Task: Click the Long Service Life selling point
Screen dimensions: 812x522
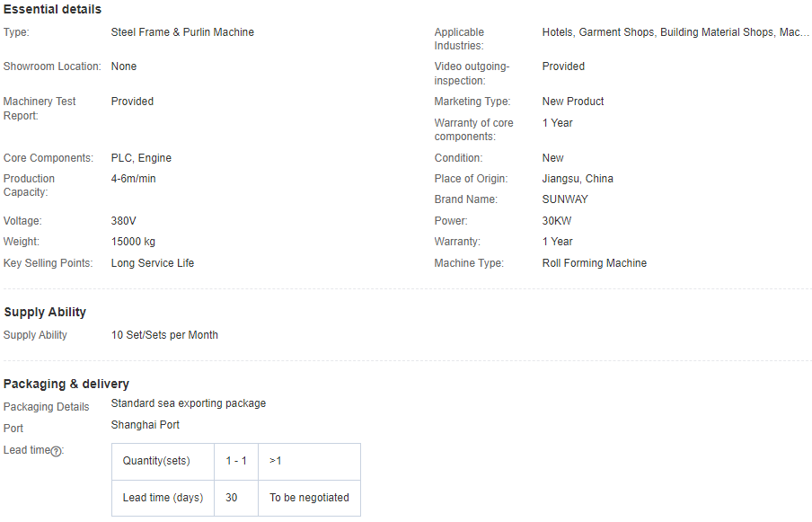Action: [x=153, y=263]
